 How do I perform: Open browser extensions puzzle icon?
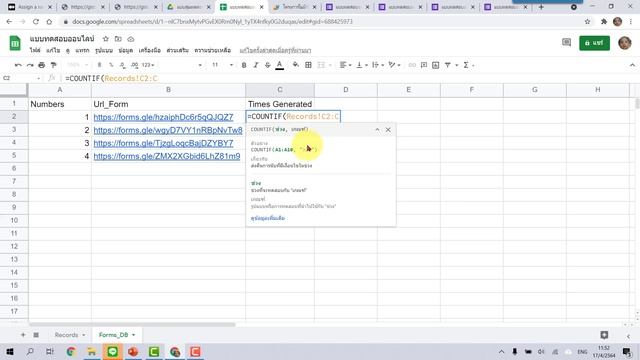(x=604, y=22)
